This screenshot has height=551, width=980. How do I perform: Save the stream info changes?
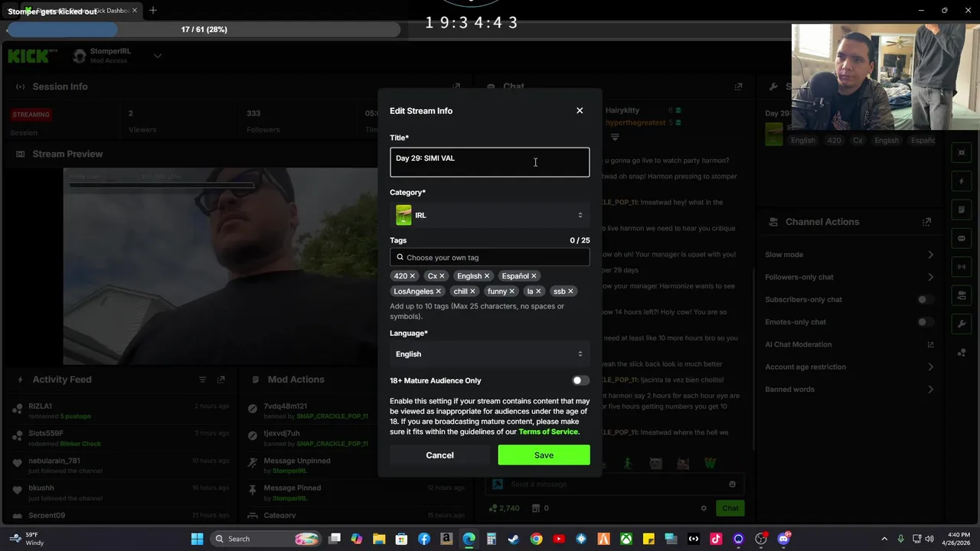[x=544, y=455]
